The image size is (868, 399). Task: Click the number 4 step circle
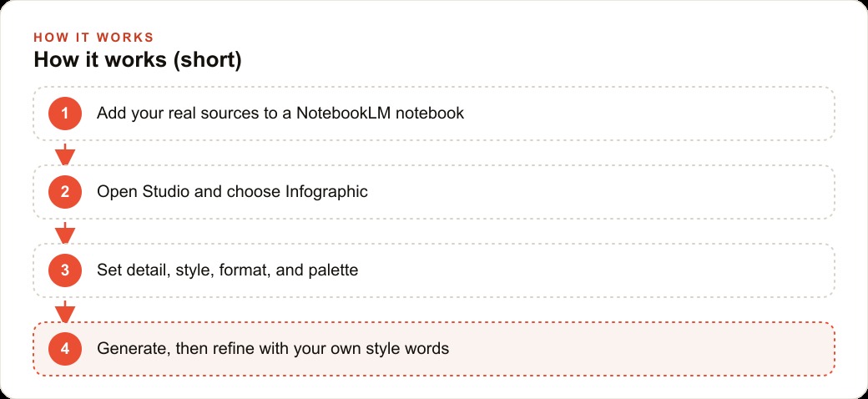[x=65, y=349]
